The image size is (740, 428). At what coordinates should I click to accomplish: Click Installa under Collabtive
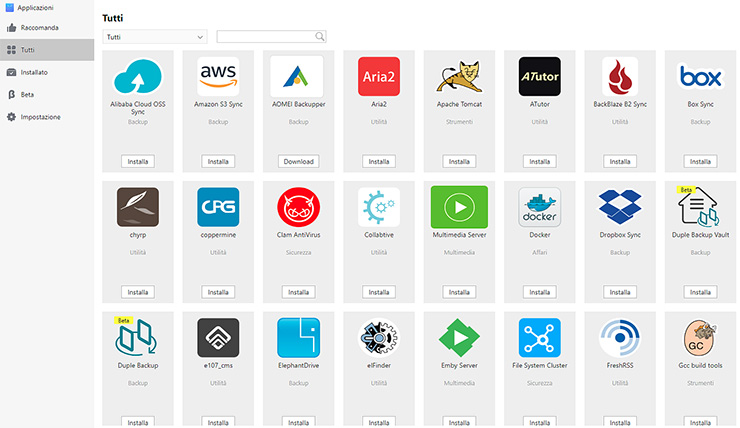pos(378,292)
